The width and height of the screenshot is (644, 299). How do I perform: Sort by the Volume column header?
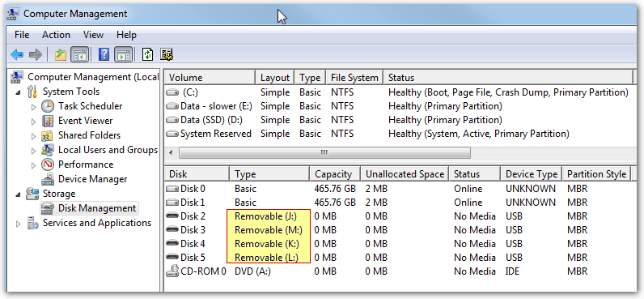point(210,78)
